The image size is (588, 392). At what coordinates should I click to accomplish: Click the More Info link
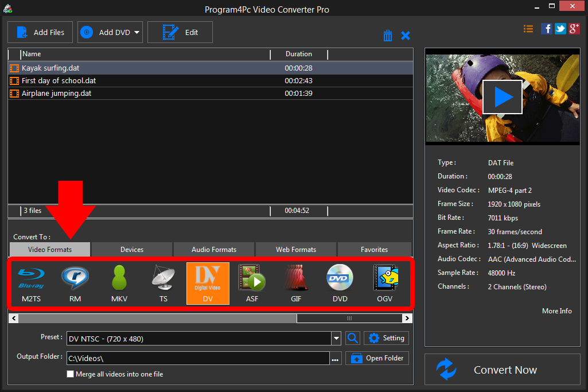[556, 311]
